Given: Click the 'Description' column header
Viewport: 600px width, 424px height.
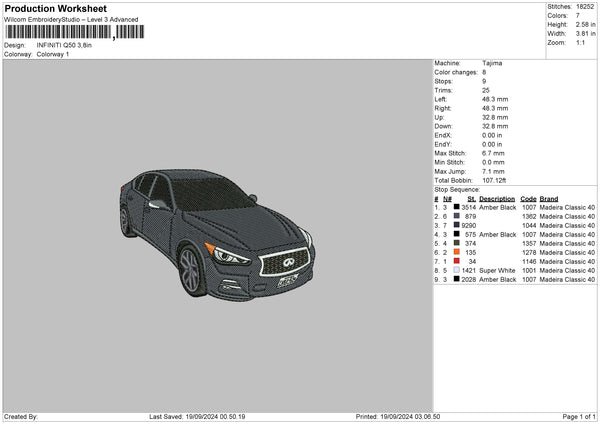Looking at the screenshot, I should pyautogui.click(x=497, y=199).
